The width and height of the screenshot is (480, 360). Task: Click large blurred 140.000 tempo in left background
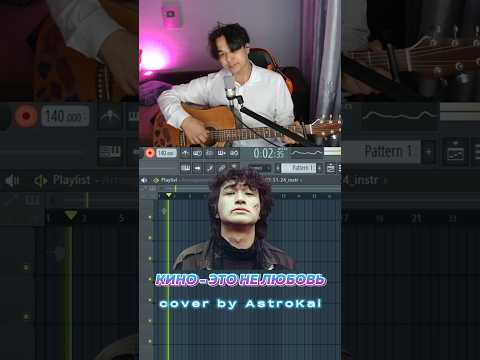[65, 116]
